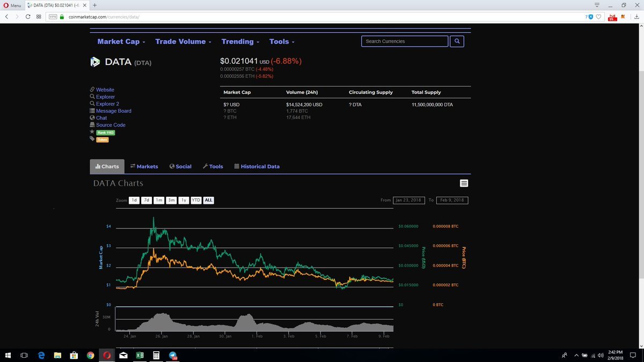Open Task View on the taskbar
The image size is (644, 362).
pos(24,355)
